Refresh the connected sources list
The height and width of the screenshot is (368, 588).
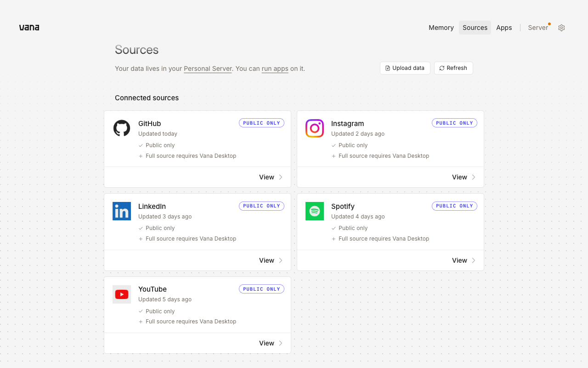[453, 68]
